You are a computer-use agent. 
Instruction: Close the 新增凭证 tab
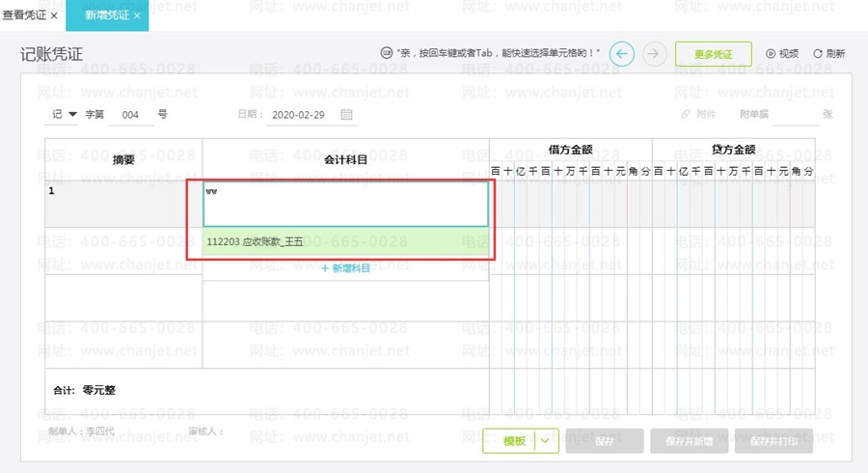pyautogui.click(x=137, y=15)
